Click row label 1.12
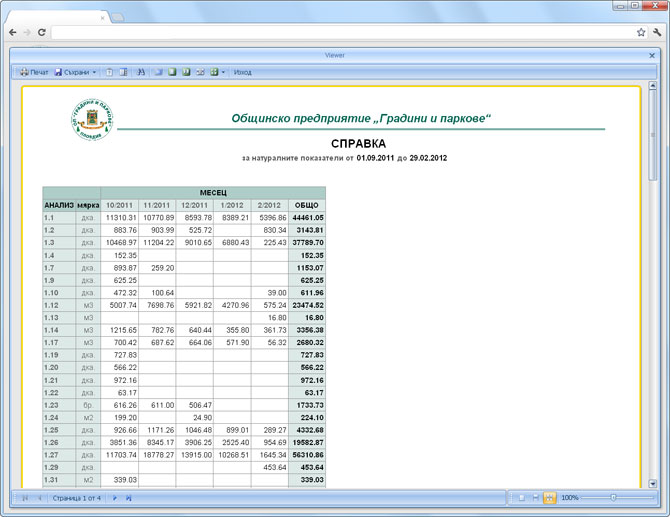The height and width of the screenshot is (517, 670). (51, 305)
